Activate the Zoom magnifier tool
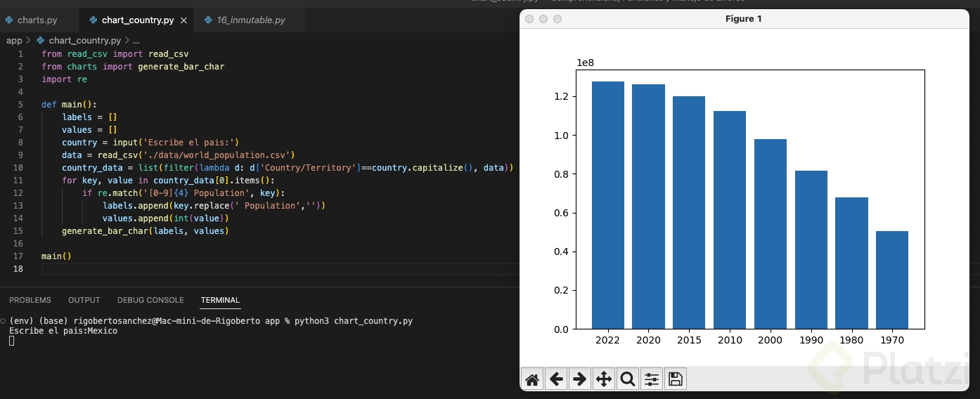 pyautogui.click(x=628, y=379)
